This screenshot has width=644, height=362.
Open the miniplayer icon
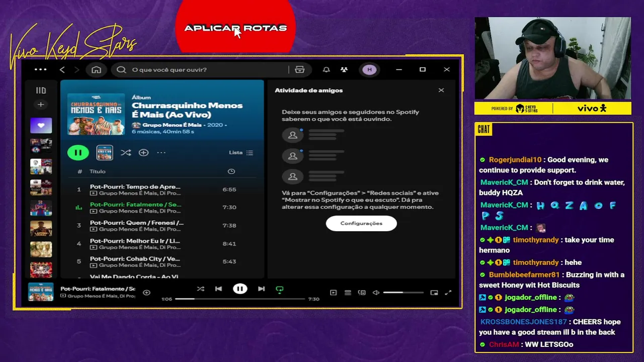(434, 293)
